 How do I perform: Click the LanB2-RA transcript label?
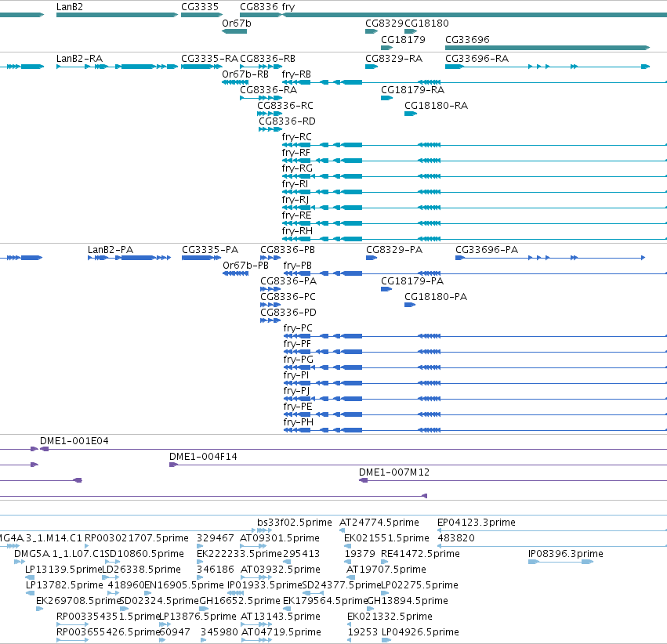coord(79,59)
